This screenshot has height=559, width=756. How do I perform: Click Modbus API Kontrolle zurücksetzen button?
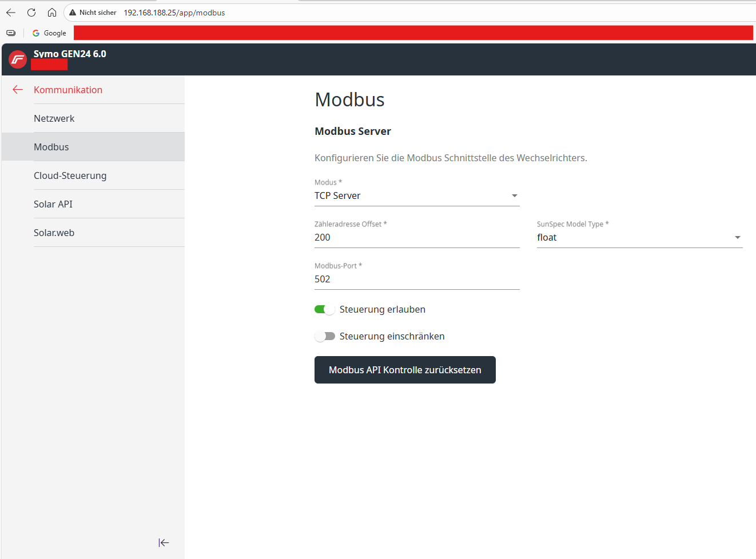click(405, 370)
